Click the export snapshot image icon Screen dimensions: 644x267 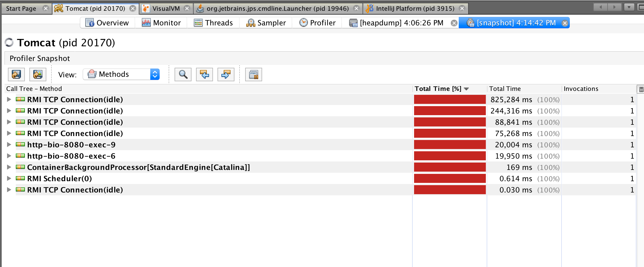[38, 75]
